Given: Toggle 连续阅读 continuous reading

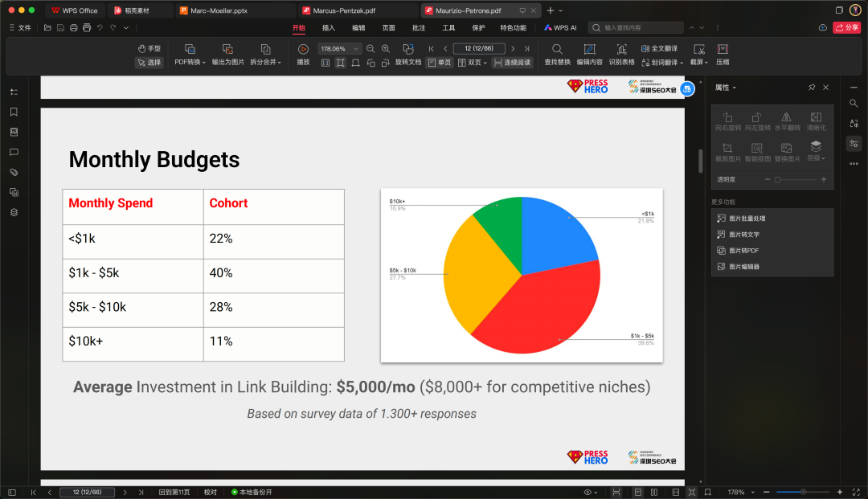Looking at the screenshot, I should point(512,63).
